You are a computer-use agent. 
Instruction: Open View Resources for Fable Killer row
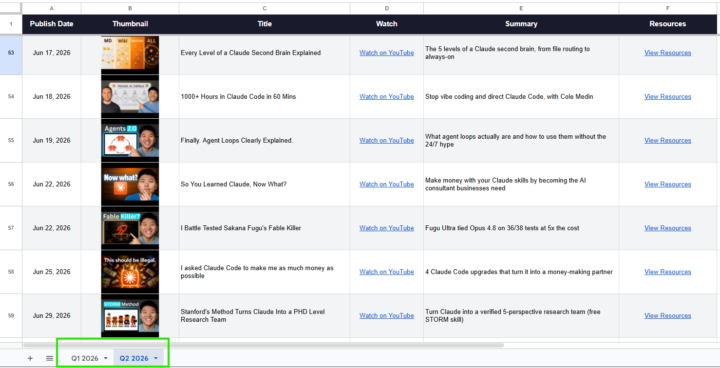(x=668, y=228)
